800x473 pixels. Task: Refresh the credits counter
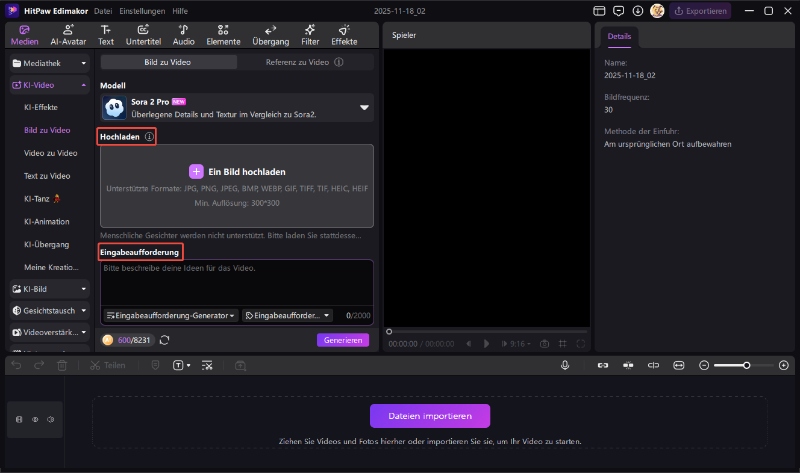pyautogui.click(x=164, y=340)
